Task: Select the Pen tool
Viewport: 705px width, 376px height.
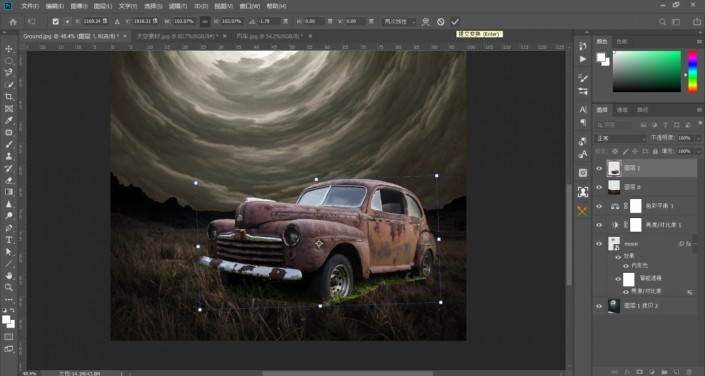Action: coord(9,228)
